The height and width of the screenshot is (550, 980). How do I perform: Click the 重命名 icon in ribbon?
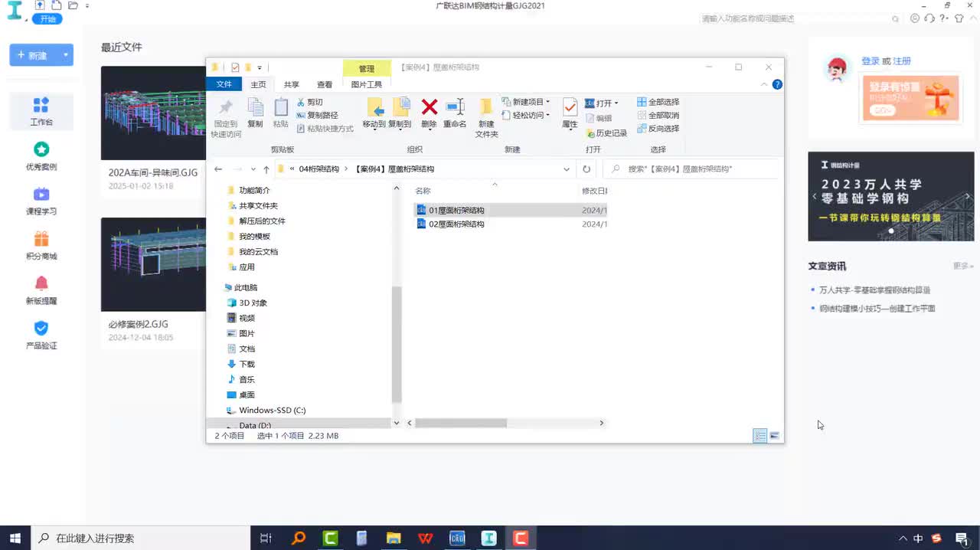point(455,106)
